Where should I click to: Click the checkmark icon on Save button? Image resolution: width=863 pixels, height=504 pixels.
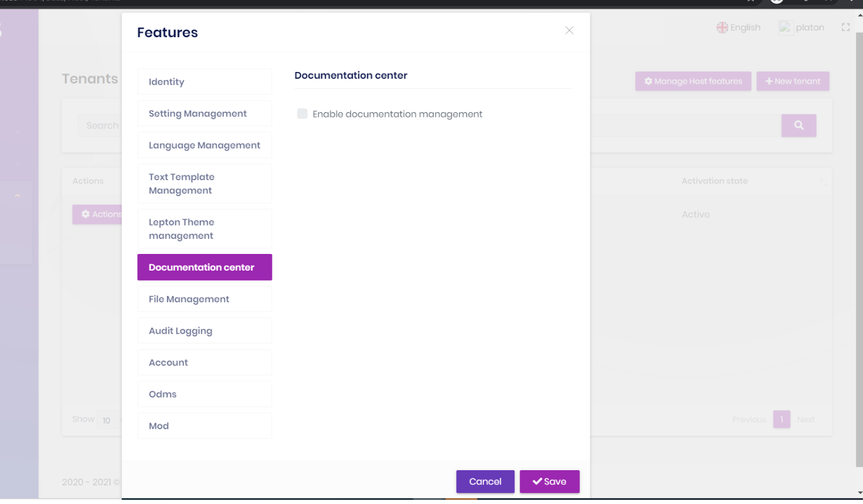[x=537, y=481]
